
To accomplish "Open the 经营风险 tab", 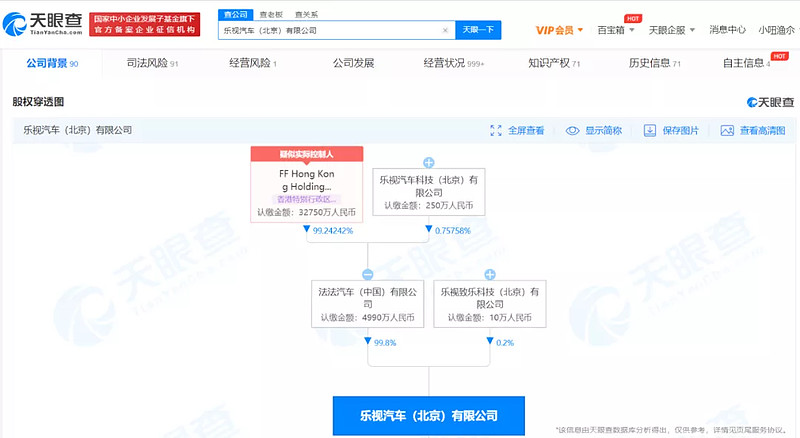I will click(x=253, y=63).
